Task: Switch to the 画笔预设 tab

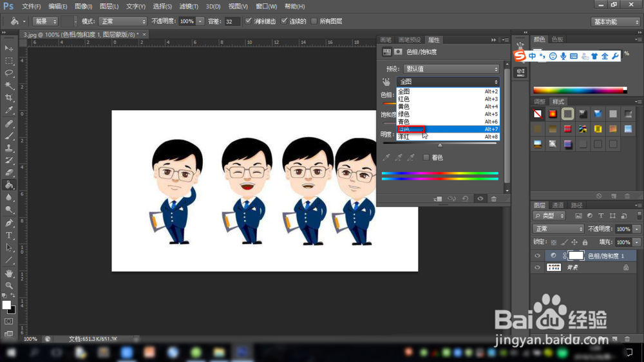Action: point(410,40)
